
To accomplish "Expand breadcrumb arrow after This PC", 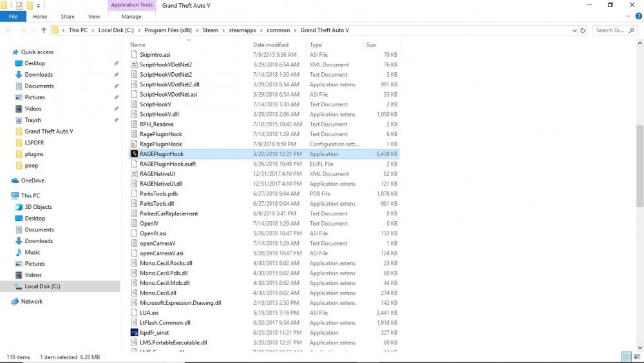I will coord(93,30).
